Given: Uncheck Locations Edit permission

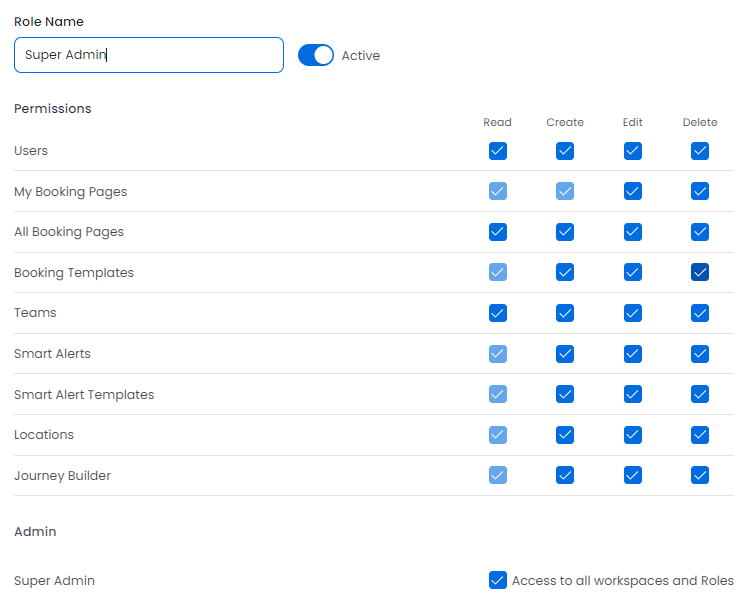Looking at the screenshot, I should coord(632,435).
